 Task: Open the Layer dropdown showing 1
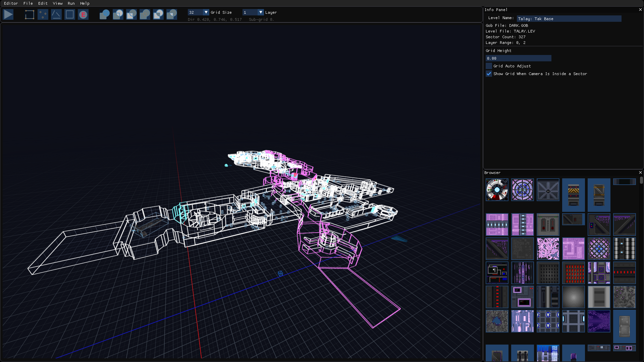click(x=253, y=12)
